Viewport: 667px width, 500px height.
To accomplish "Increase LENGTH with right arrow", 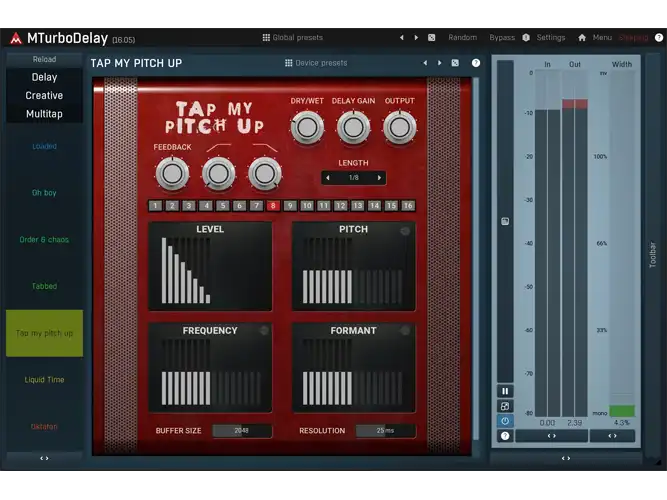I will point(379,178).
